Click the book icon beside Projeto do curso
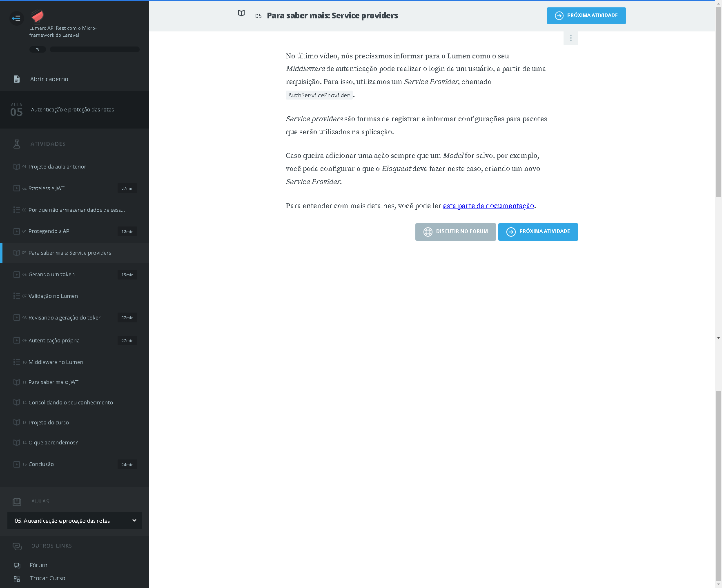Screen dimensions: 722x588 [17, 422]
